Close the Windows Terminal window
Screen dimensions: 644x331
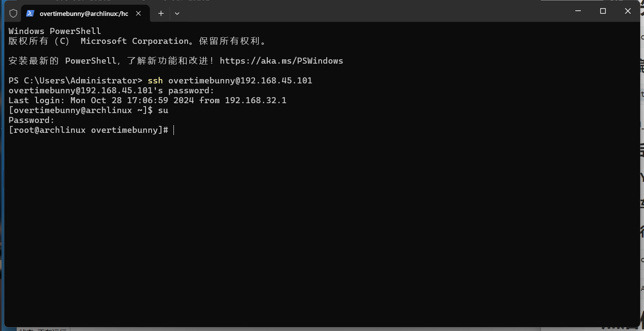point(628,11)
